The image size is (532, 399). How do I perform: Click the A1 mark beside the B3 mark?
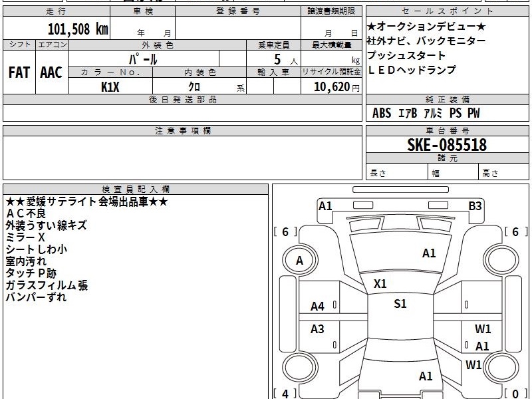(325, 206)
